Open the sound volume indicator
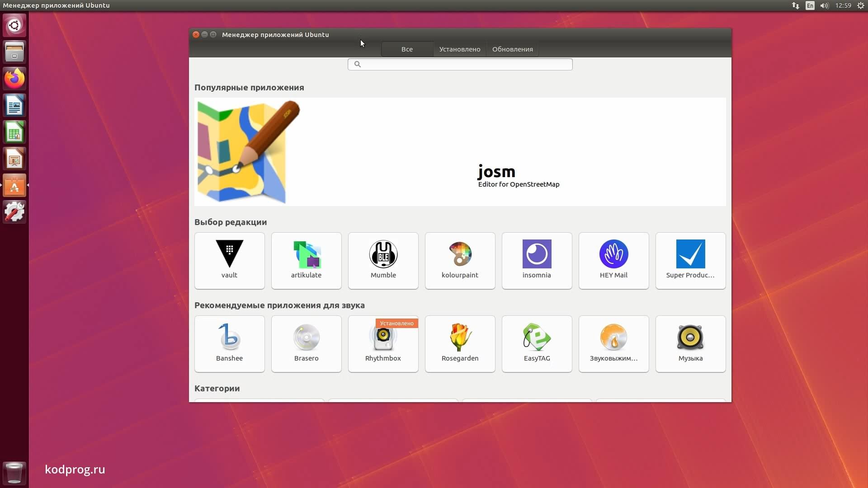The width and height of the screenshot is (868, 488). (x=825, y=5)
